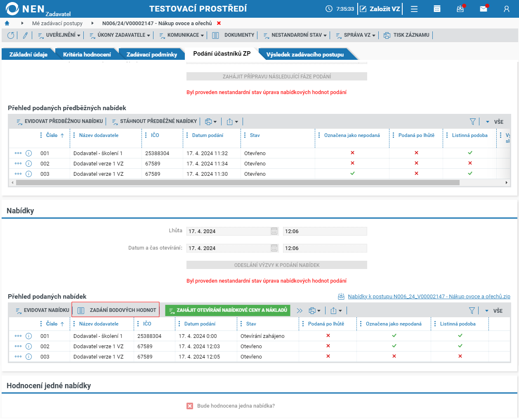This screenshot has height=420, width=519.
Task: Open column menu dots for Číslo in preliminary table
Action: 41,135
